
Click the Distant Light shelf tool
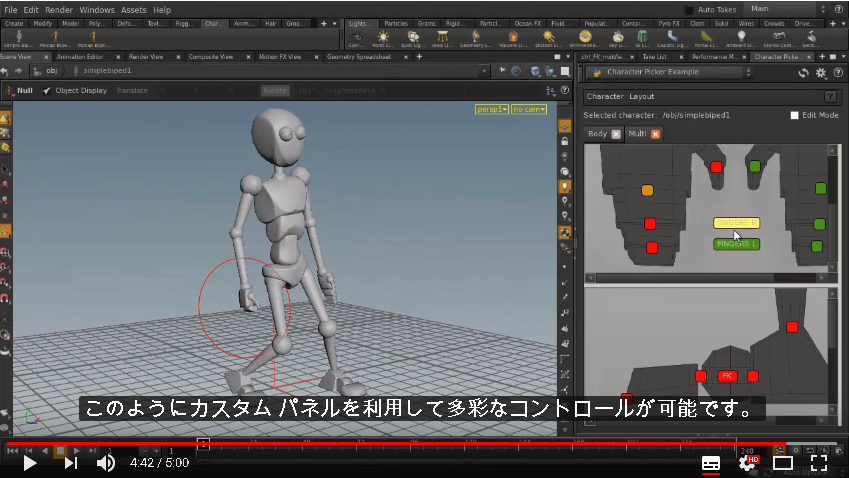pos(548,39)
